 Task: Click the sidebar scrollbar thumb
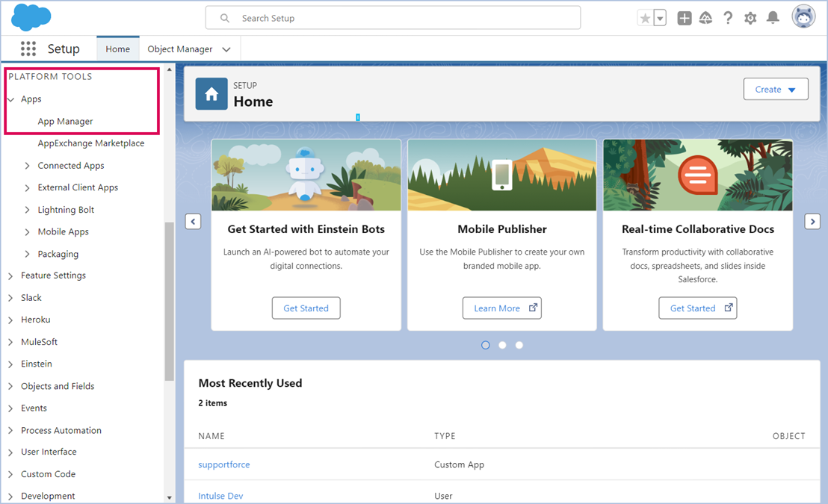point(170,302)
